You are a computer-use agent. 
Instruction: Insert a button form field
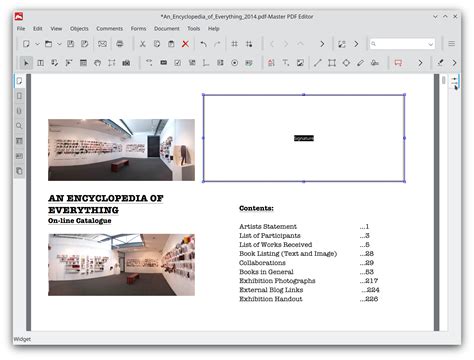pos(163,63)
